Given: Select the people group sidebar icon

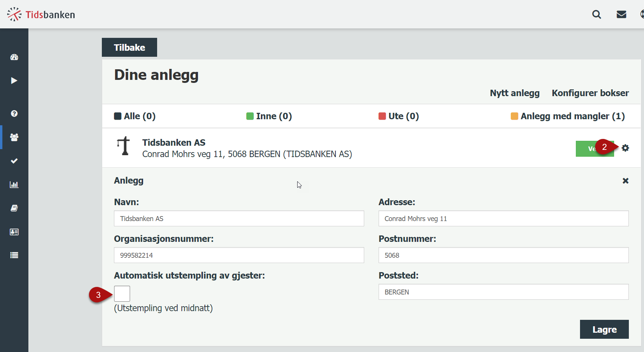Looking at the screenshot, I should pyautogui.click(x=14, y=137).
